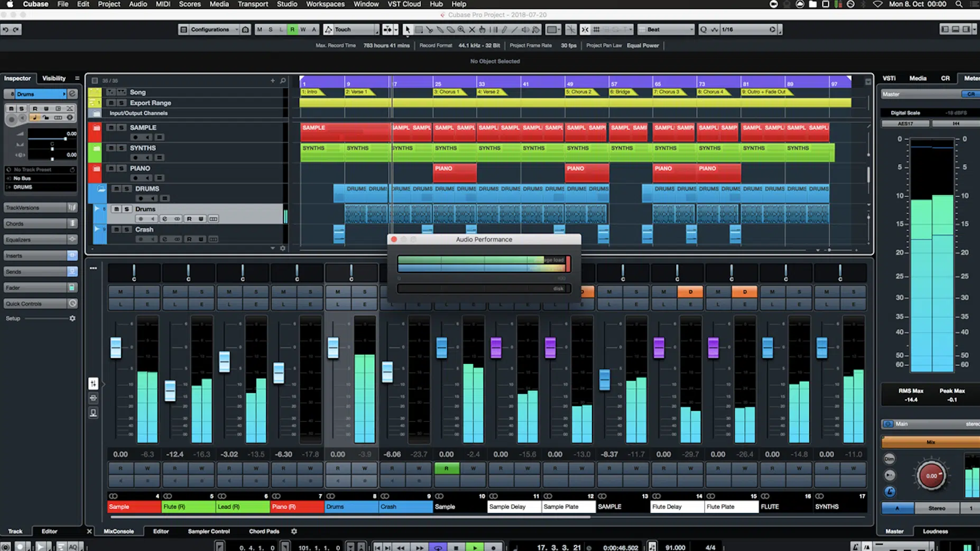Select the Draw pencil tool
Screen dimensions: 980x551
pos(504,30)
